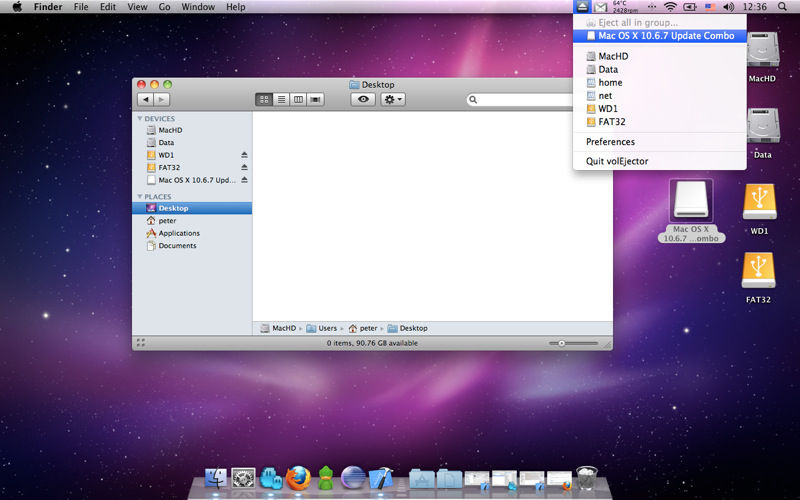Click the volume speaker icon

[729, 7]
